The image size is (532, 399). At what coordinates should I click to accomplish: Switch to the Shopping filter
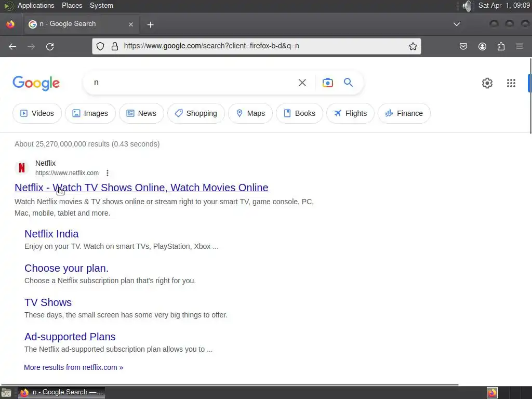point(196,113)
